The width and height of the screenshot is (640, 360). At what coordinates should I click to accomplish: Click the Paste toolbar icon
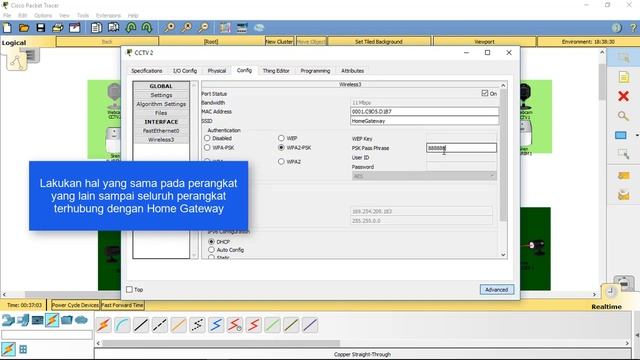click(x=113, y=28)
